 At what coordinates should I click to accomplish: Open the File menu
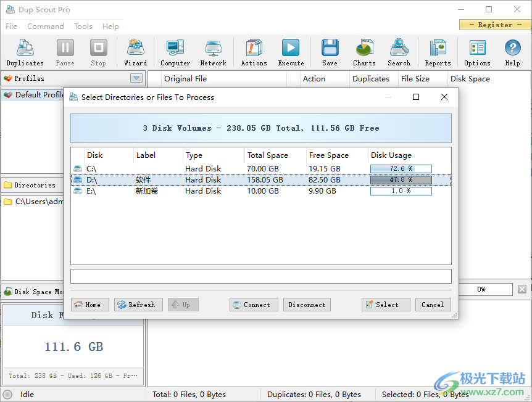(x=11, y=26)
